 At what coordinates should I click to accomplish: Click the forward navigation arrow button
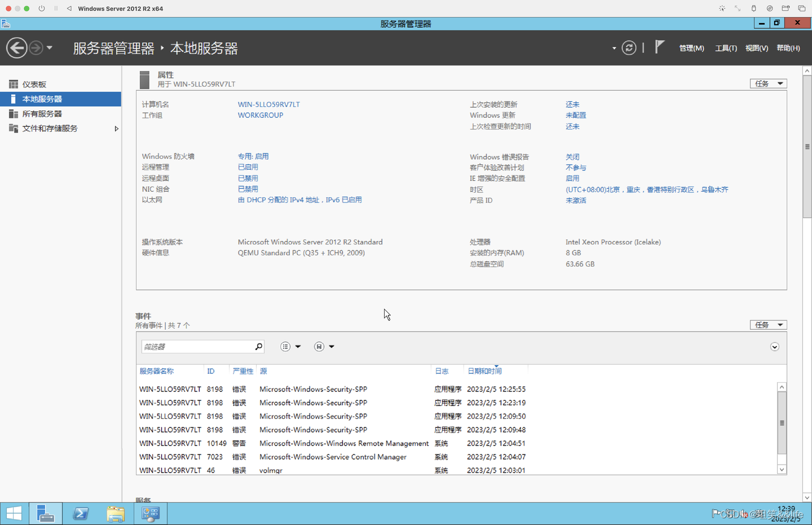(36, 48)
